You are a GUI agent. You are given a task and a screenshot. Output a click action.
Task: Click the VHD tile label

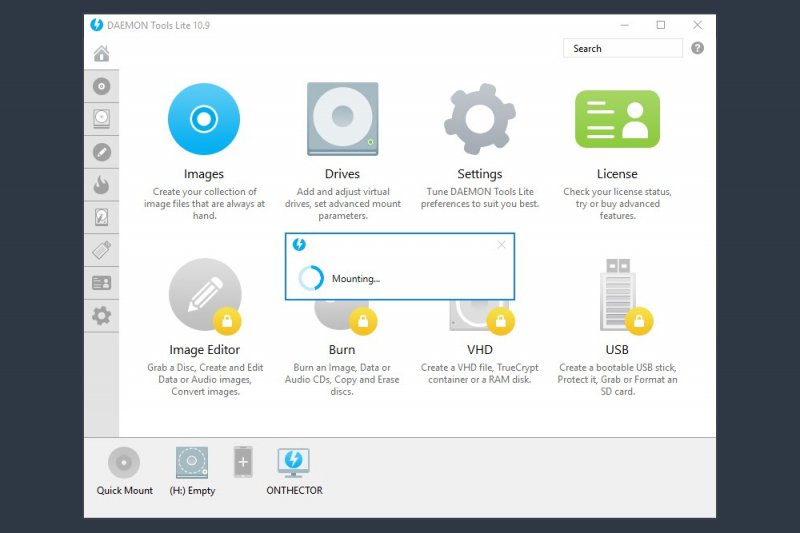480,350
